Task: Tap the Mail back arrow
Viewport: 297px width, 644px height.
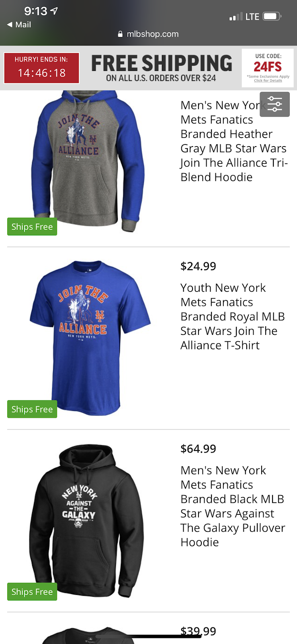Action: [10, 25]
